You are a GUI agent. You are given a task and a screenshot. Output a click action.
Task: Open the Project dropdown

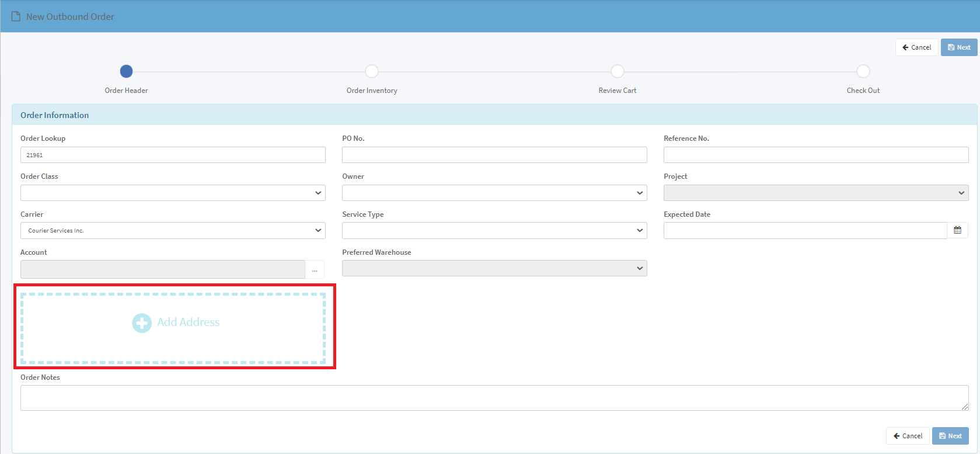[816, 193]
